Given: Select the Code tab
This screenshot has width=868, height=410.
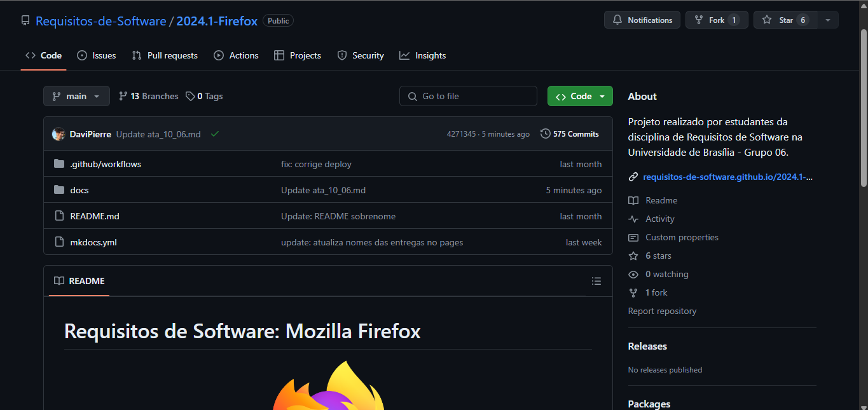Looking at the screenshot, I should (x=43, y=55).
